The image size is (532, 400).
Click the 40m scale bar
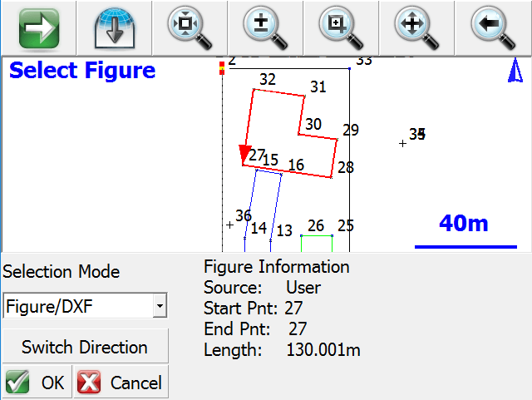point(465,247)
